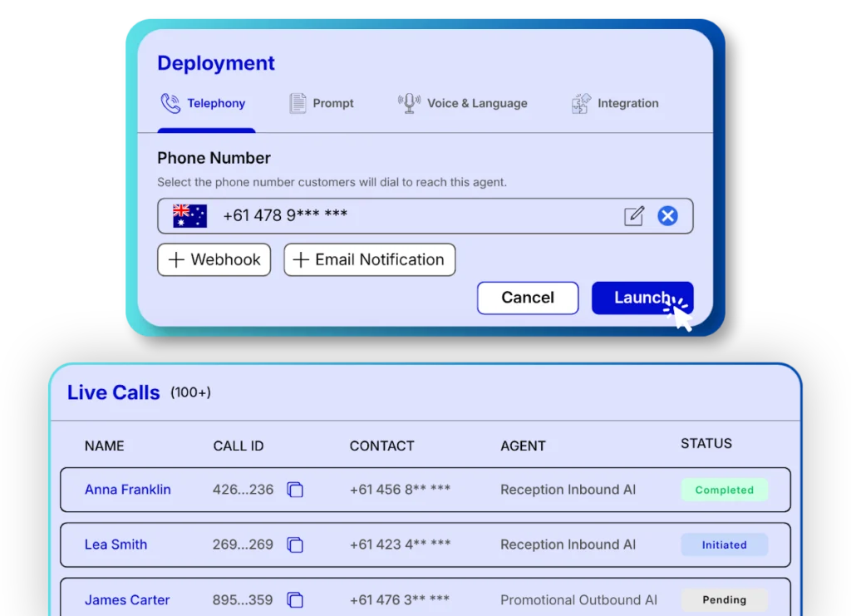Click the Australian flag country icon
851x616 pixels.
[x=189, y=216]
